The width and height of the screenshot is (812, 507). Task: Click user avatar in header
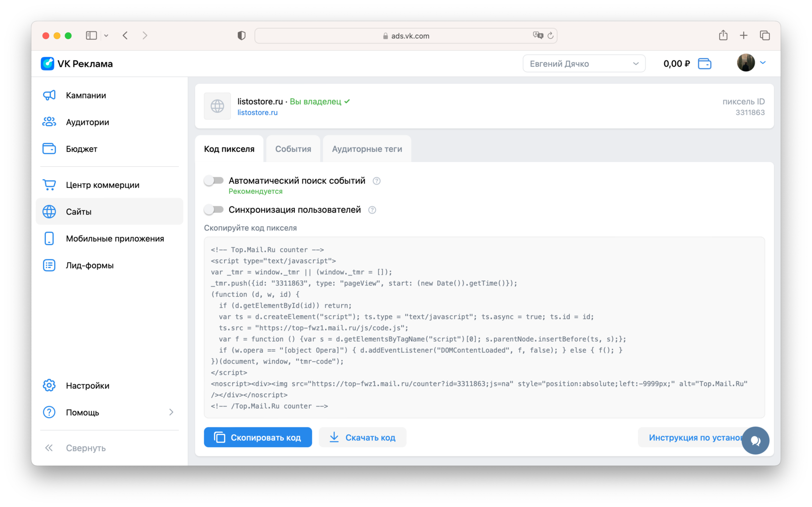[x=746, y=63]
